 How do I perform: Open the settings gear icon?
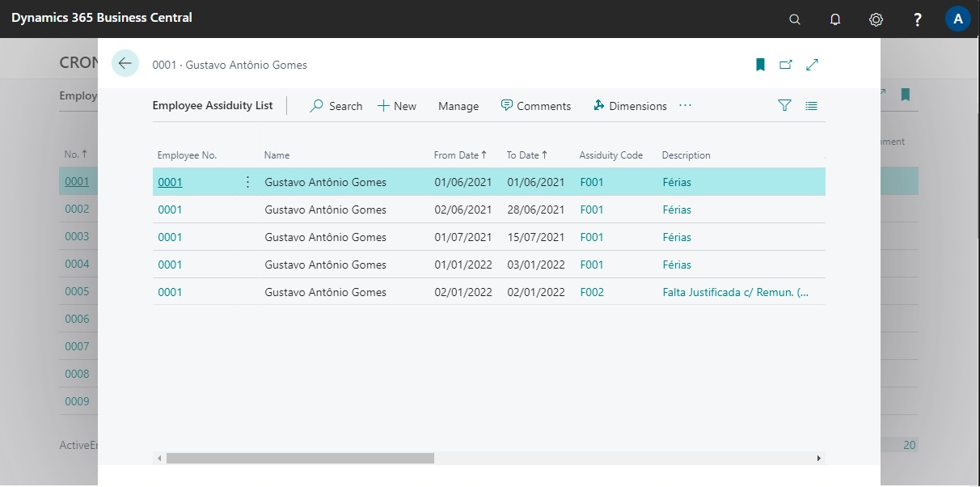[x=876, y=19]
